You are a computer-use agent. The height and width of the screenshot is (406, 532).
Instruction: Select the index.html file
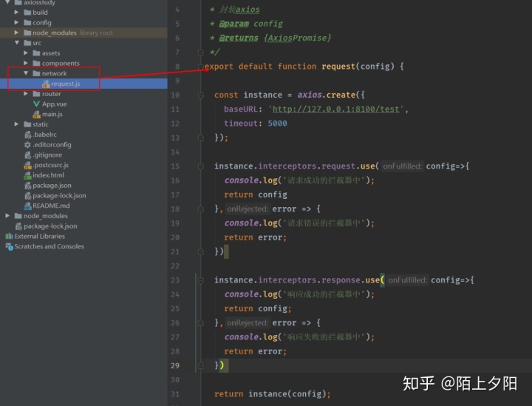click(48, 175)
